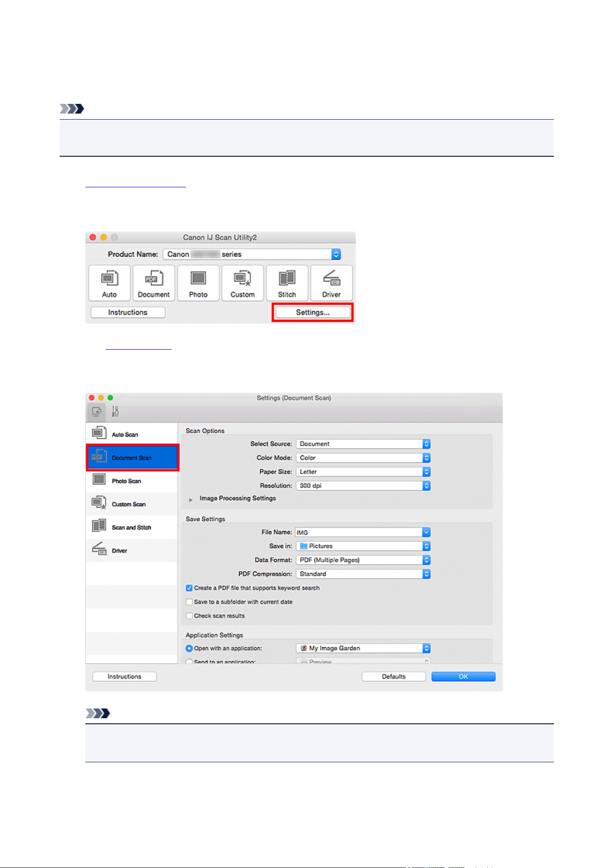Image resolution: width=614 pixels, height=868 pixels.
Task: Select Custom Scan in the settings sidebar
Action: coord(132,504)
